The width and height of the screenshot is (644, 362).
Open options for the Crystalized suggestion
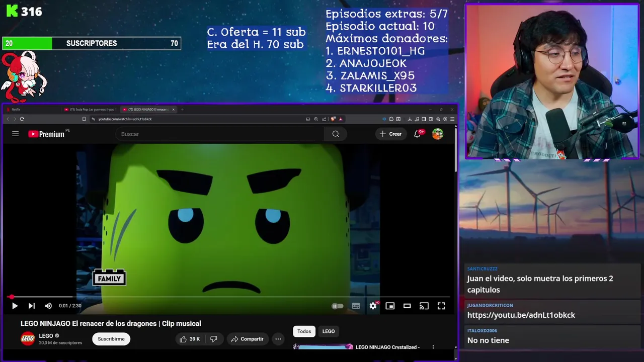tap(433, 347)
